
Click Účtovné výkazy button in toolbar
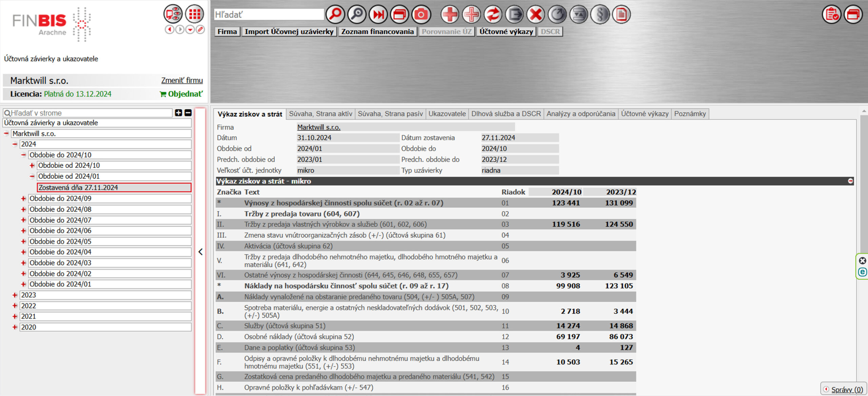(506, 32)
